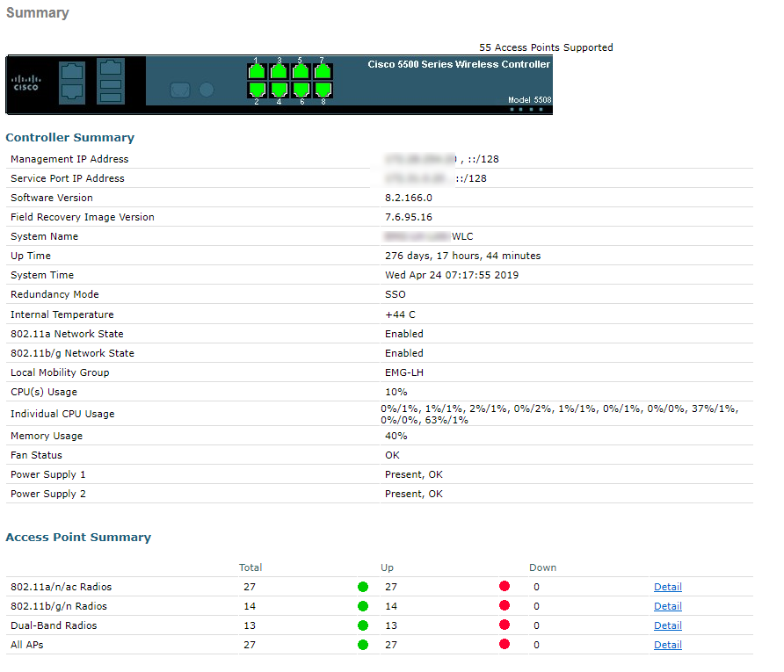Click port 7 on the controller image

point(323,71)
